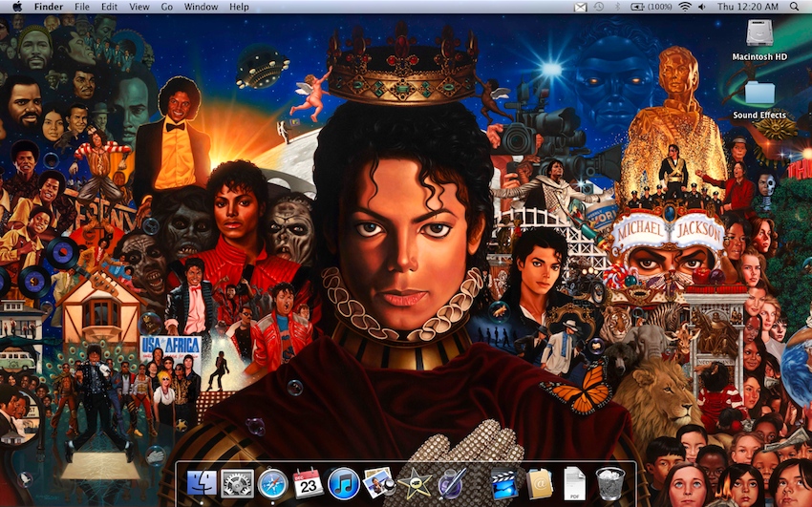This screenshot has height=507, width=812.
Task: Show battery status menu (100%)
Action: [651, 7]
